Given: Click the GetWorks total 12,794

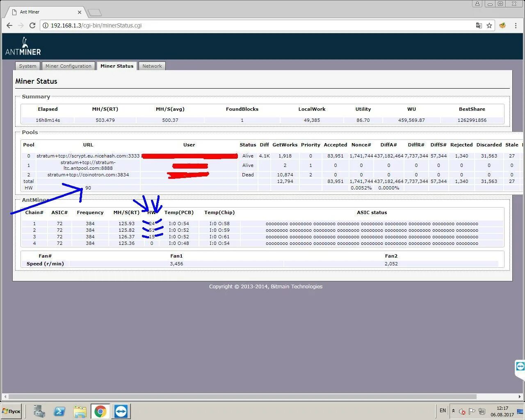Looking at the screenshot, I should click(x=285, y=181).
